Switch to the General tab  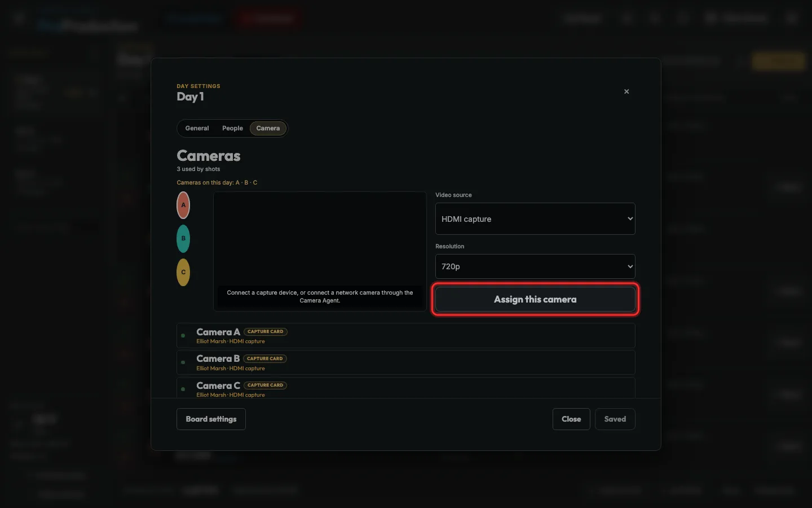pos(197,128)
